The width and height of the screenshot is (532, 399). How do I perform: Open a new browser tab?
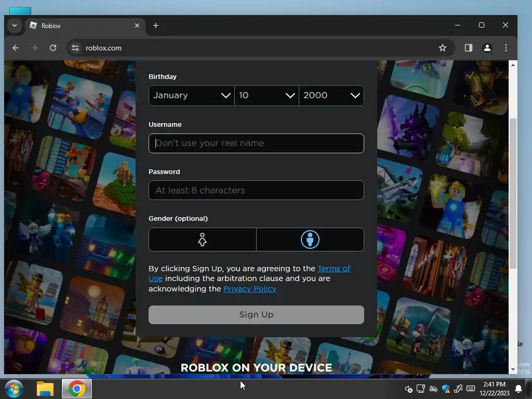point(156,25)
